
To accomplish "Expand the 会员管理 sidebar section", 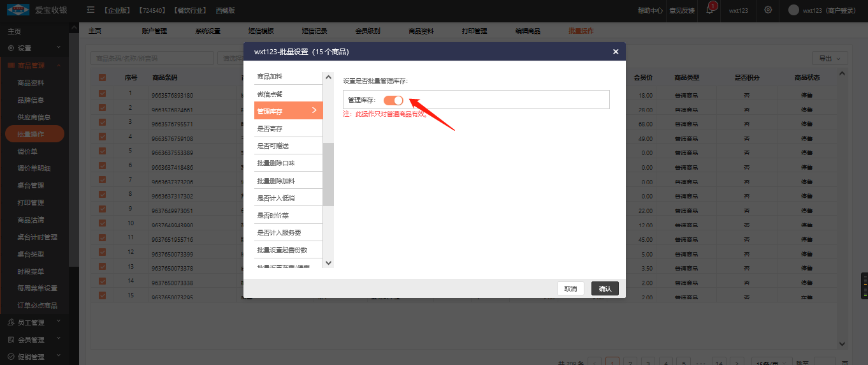I will [x=59, y=339].
